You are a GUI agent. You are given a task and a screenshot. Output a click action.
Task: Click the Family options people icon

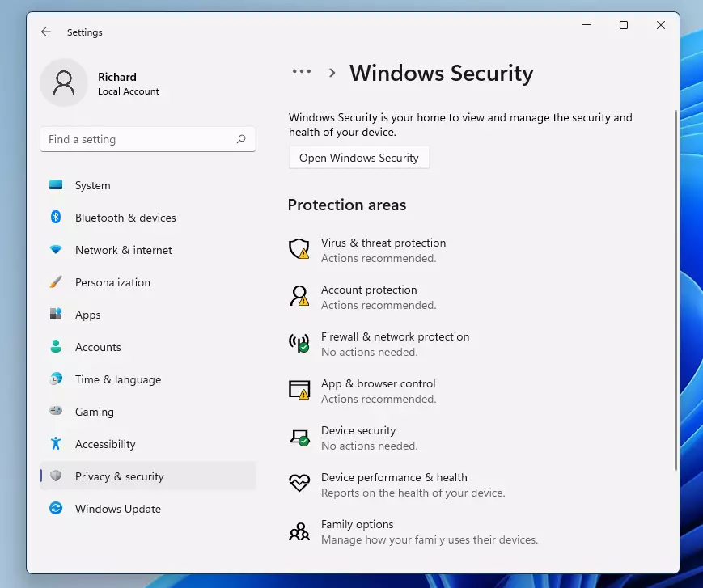coord(299,531)
